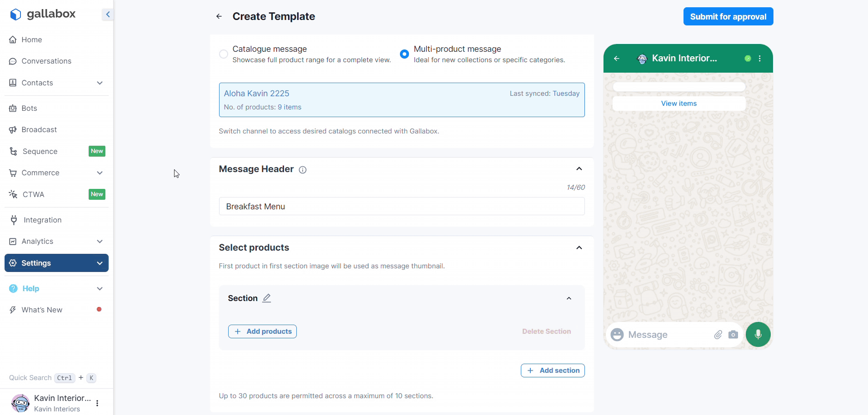Collapse the Select products panel
The image size is (868, 415).
pyautogui.click(x=579, y=248)
